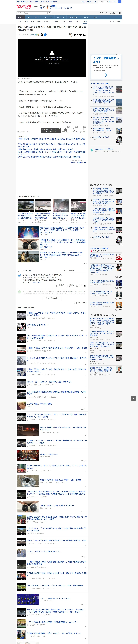Image resolution: width=138 pixels, height=644 pixels.
Task: Open the マイページ link
Action: [103, 13]
